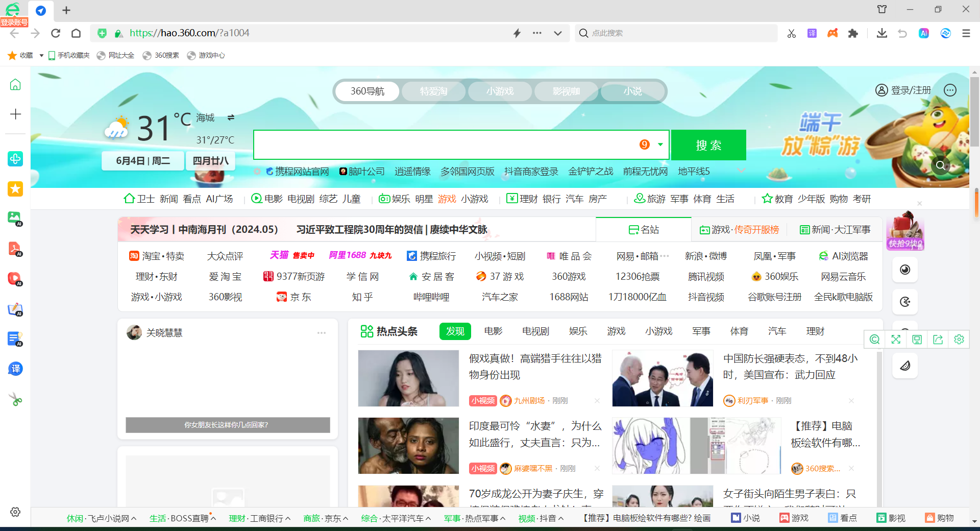Open a new browser tab with plus
This screenshot has width=980, height=531.
coord(66,10)
